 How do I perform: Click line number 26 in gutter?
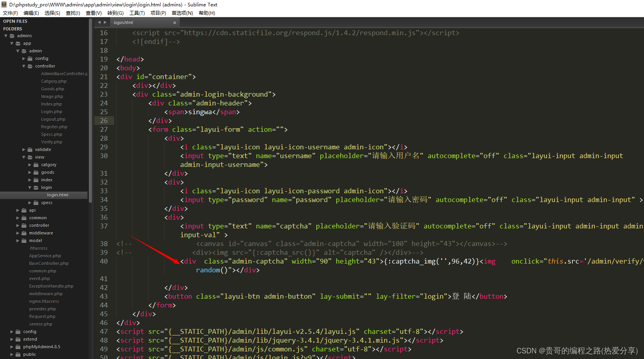[x=104, y=121]
